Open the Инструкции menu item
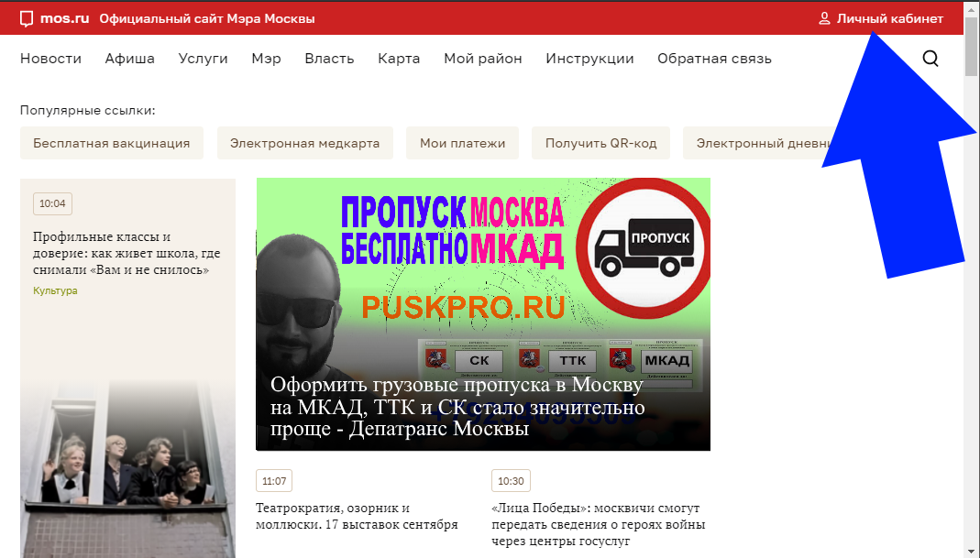 [x=589, y=58]
